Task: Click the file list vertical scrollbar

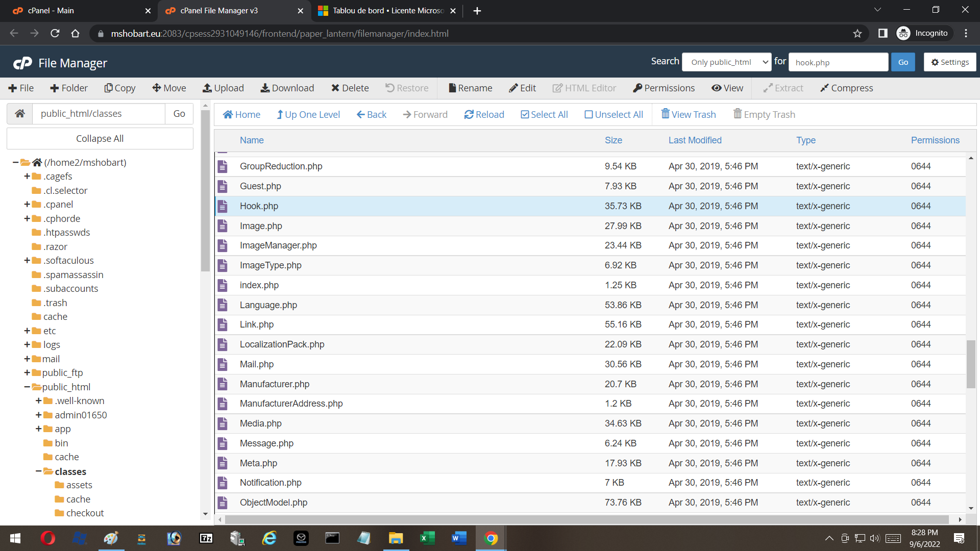Action: [x=971, y=364]
